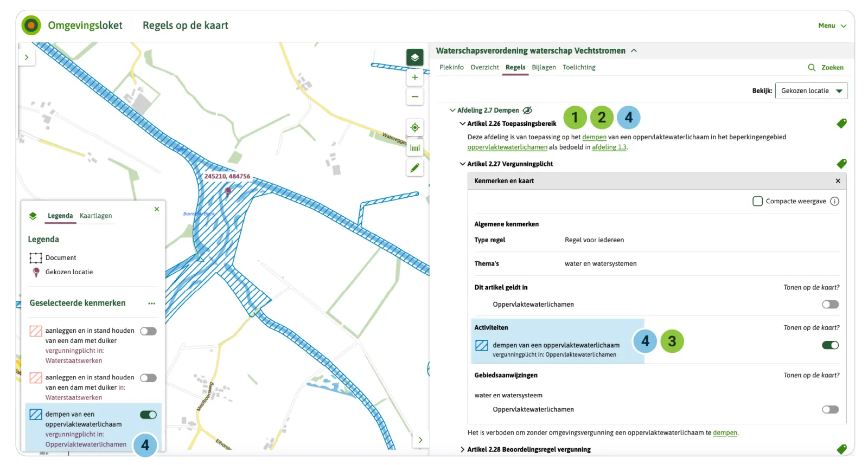
Task: Click the layers icon in Legenda header
Action: coord(33,216)
